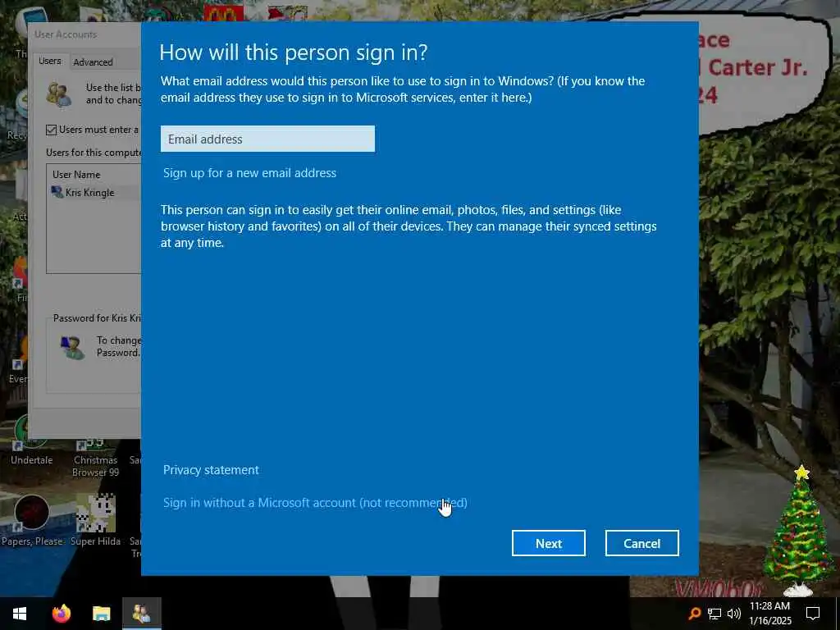The height and width of the screenshot is (630, 840).
Task: Toggle Users must enter a user name checkbox
Action: pyautogui.click(x=52, y=130)
